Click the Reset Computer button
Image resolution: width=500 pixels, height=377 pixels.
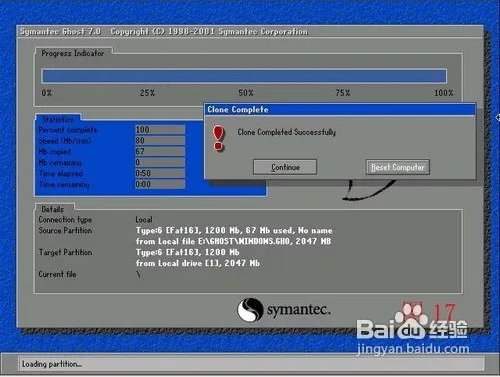[x=398, y=167]
